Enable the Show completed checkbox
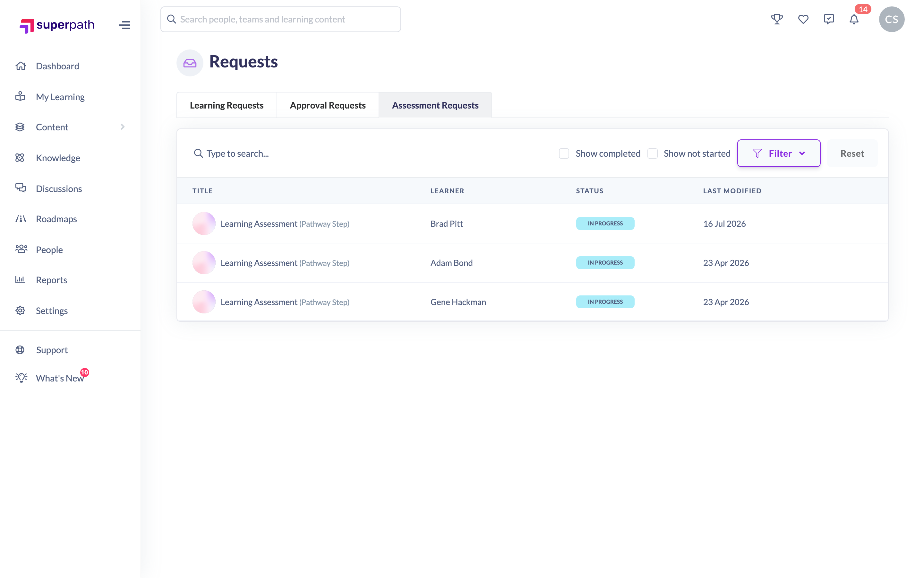Screen dimensions: 924x578 click(x=564, y=153)
